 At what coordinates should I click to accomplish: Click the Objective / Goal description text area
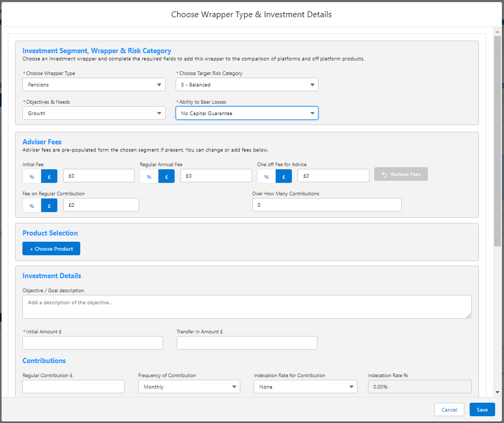pos(247,306)
